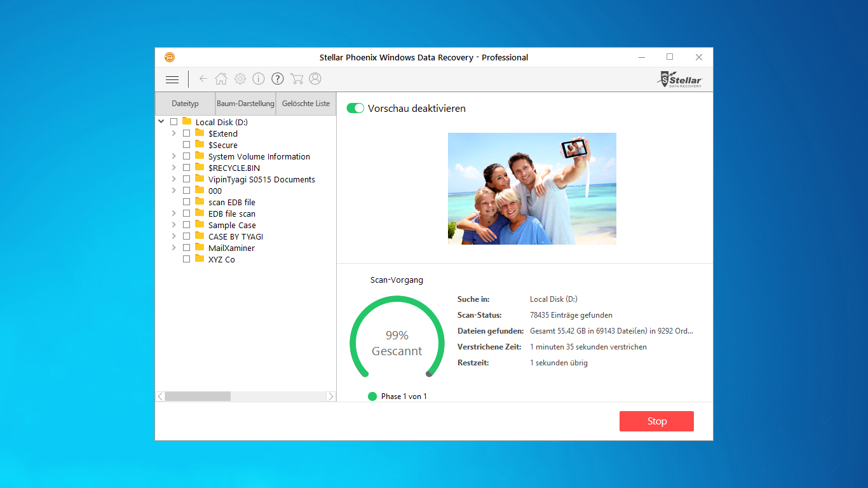This screenshot has height=488, width=868.
Task: Click the '1 sekunden übrig' text
Action: click(559, 363)
